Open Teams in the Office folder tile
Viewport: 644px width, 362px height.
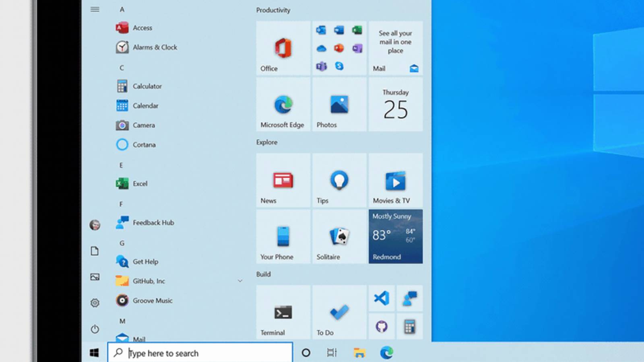tap(321, 66)
